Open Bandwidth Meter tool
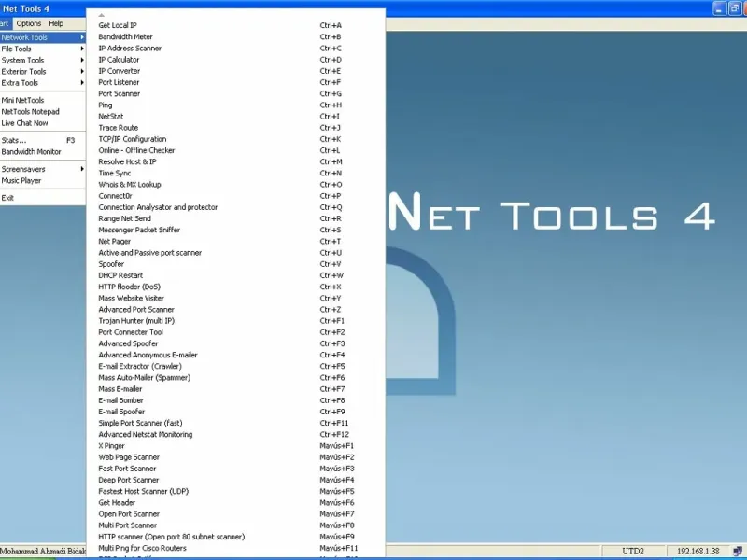The height and width of the screenshot is (560, 747). coord(235,36)
